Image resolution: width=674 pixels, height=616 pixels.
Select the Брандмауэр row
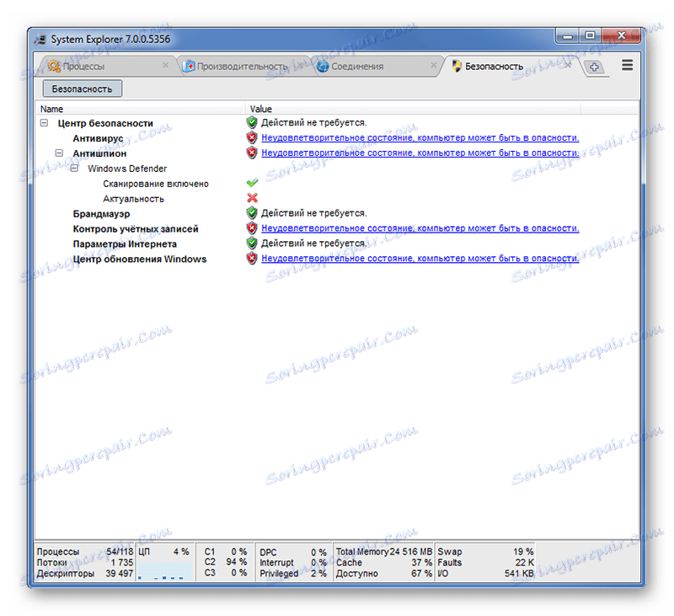tap(336, 214)
